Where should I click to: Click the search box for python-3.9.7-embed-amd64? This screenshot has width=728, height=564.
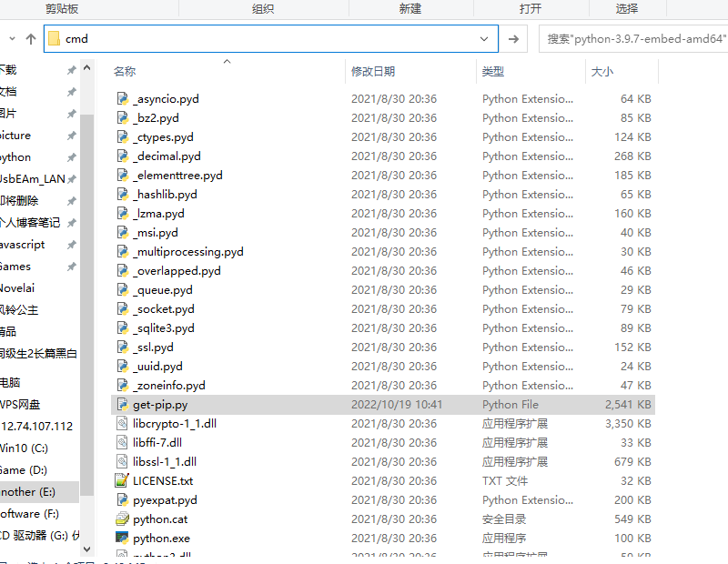633,39
